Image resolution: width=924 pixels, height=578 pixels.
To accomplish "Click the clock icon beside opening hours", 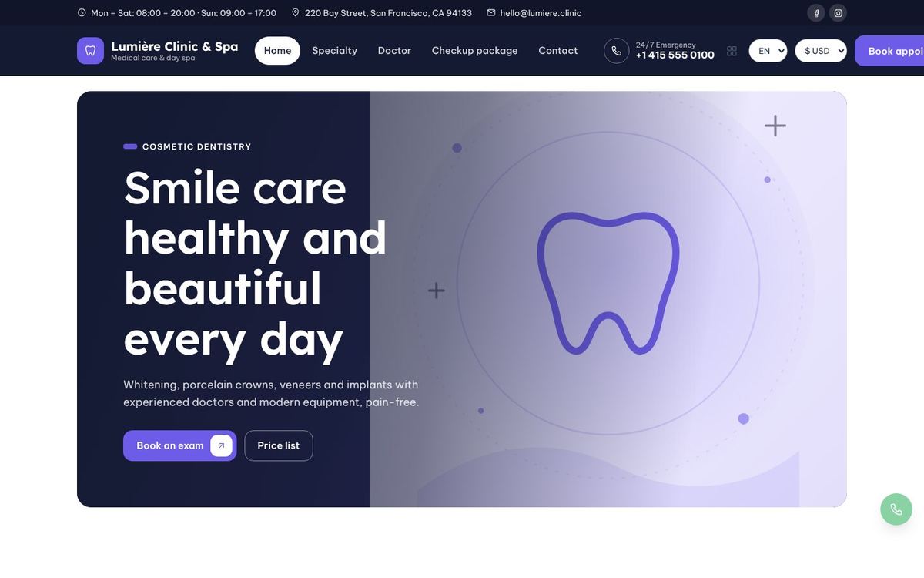I will pyautogui.click(x=82, y=13).
